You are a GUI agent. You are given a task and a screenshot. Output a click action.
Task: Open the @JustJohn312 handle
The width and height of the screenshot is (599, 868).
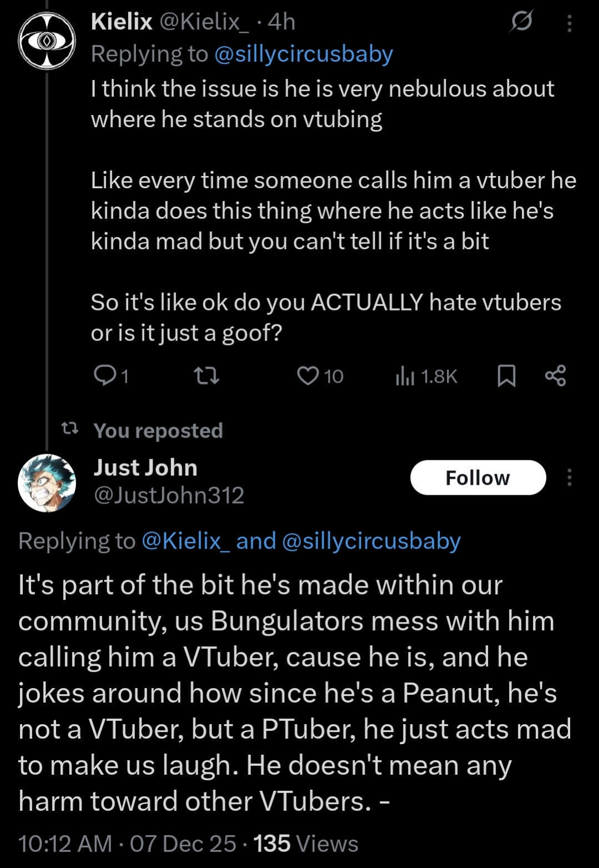[169, 495]
